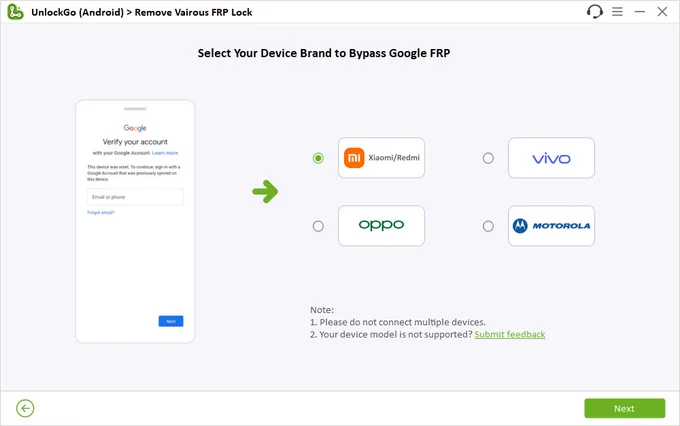The height and width of the screenshot is (426, 680).
Task: Click the OPPO brand card
Action: [x=381, y=226]
